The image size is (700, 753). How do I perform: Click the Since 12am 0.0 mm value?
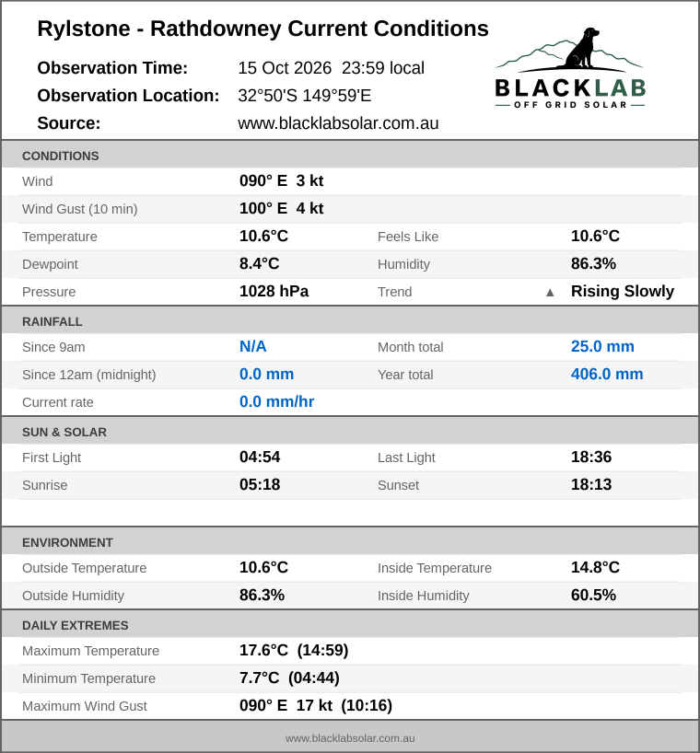[266, 374]
